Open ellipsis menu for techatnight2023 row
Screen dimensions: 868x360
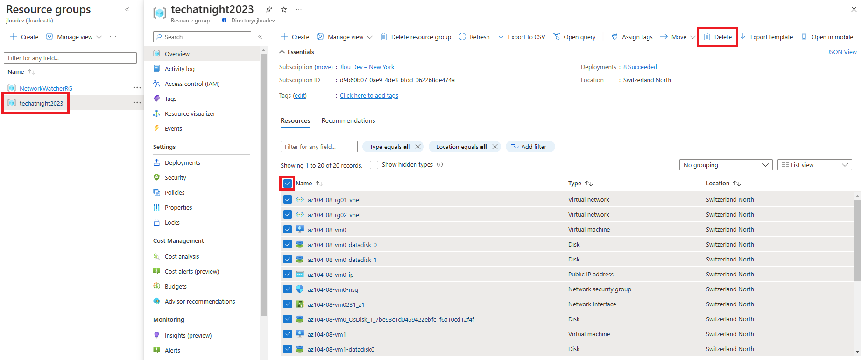pyautogui.click(x=137, y=103)
